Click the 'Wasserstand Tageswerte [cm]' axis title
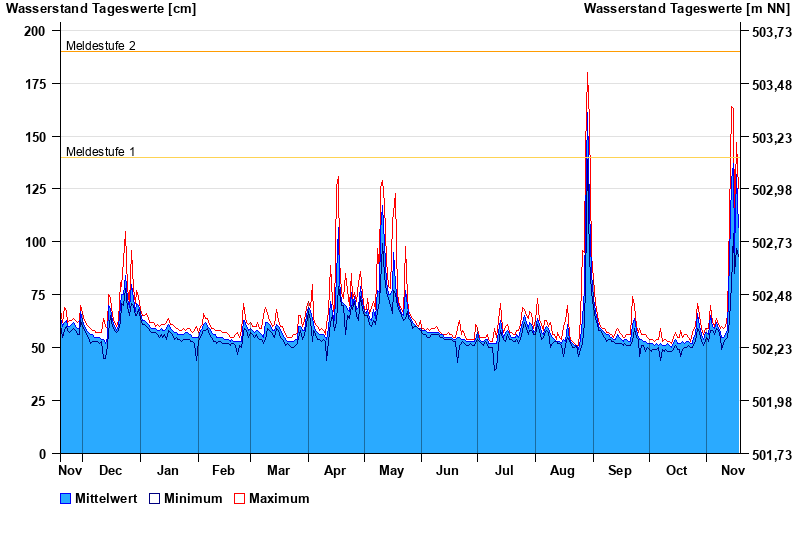 coord(101,9)
